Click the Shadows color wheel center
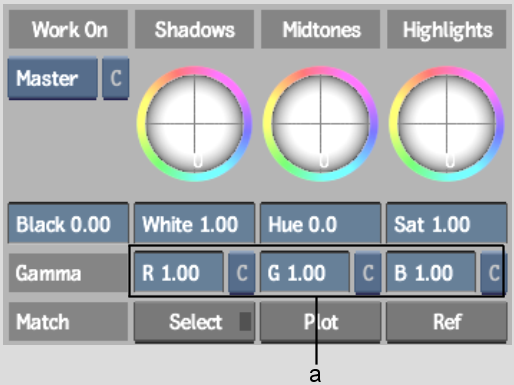The height and width of the screenshot is (385, 514). pos(195,124)
